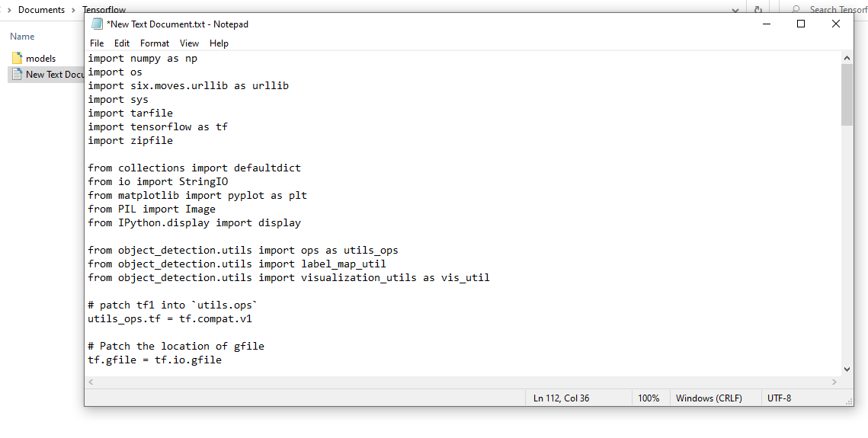Open the Help menu

point(219,43)
